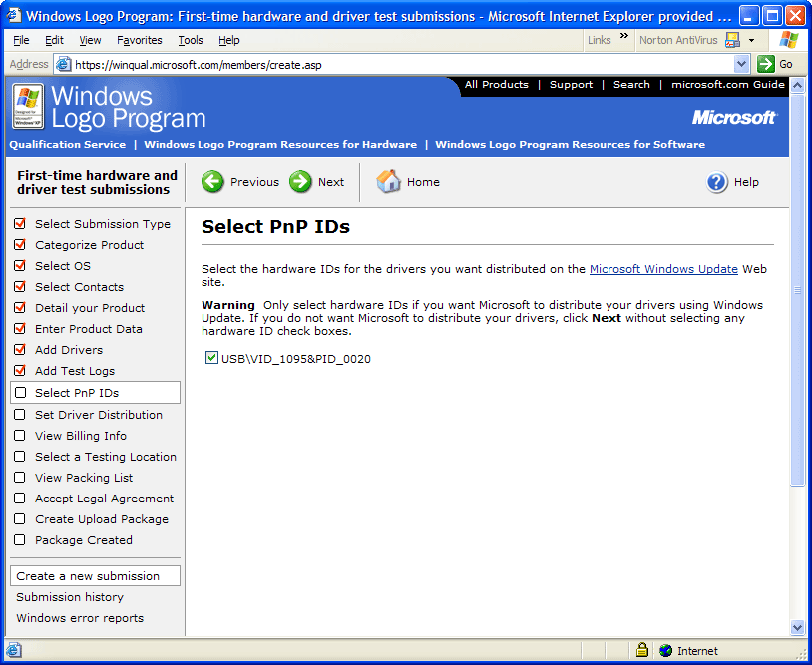The height and width of the screenshot is (665, 812).
Task: Open the File menu
Action: tap(21, 40)
